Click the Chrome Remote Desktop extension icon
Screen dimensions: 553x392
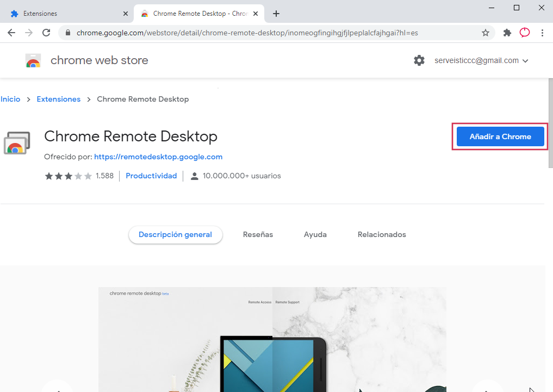[x=17, y=143]
